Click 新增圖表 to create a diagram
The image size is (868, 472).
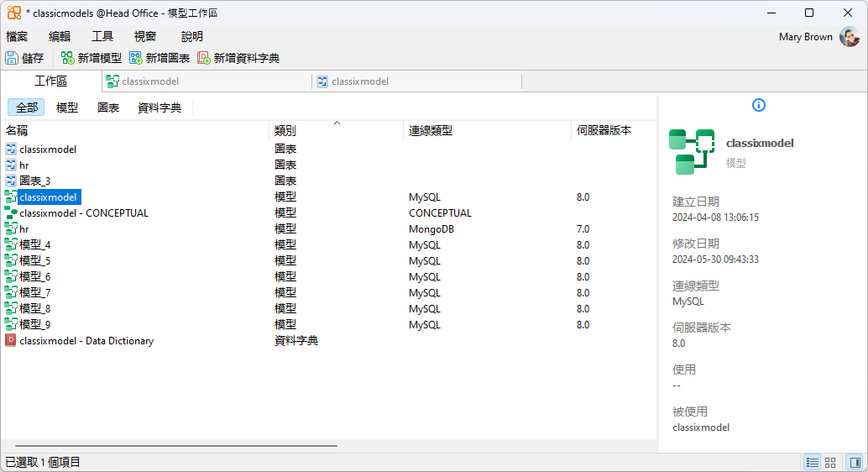(x=159, y=58)
